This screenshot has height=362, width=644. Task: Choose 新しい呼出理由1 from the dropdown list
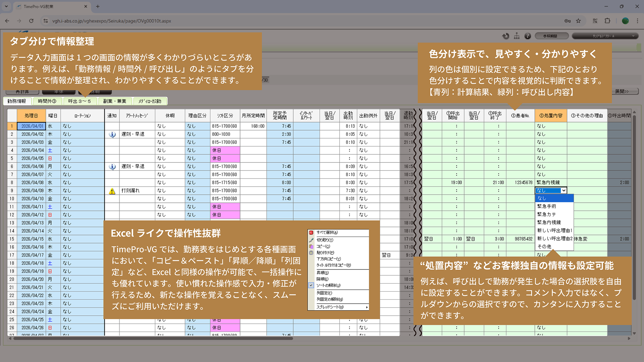tap(554, 231)
